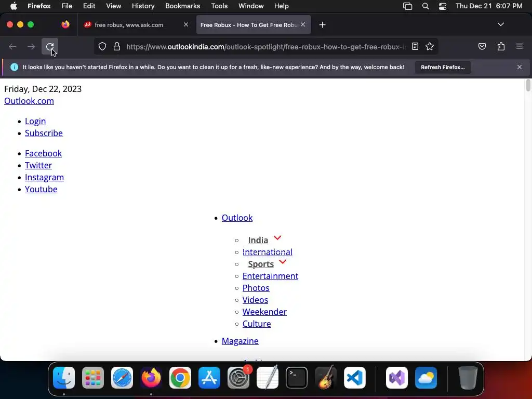Focus the URL address bar
Screen dimensions: 532x399
click(x=265, y=46)
